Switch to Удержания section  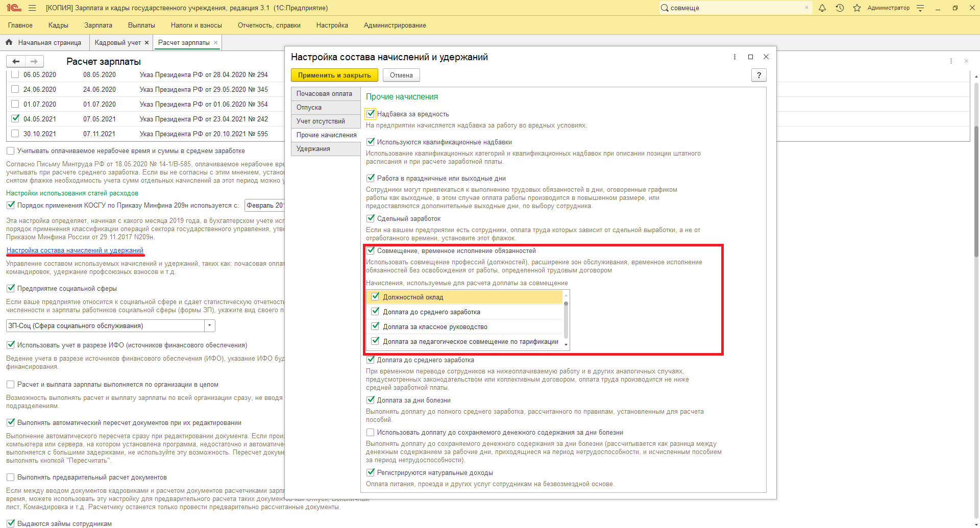coord(326,149)
